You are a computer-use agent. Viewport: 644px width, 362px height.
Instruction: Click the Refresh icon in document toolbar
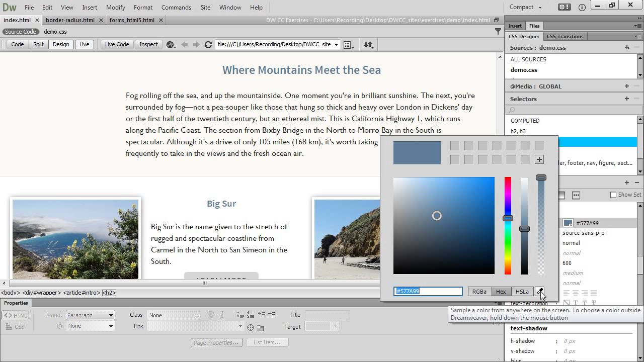pos(208,44)
